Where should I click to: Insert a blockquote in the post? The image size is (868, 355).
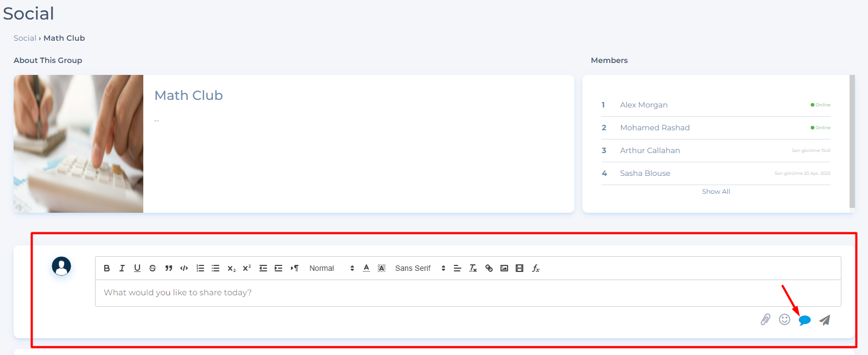coord(169,268)
